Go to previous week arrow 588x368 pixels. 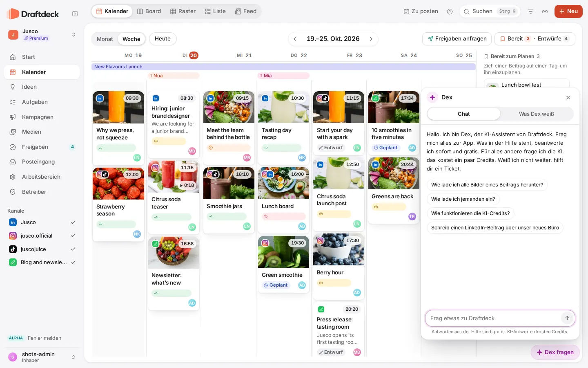point(295,39)
